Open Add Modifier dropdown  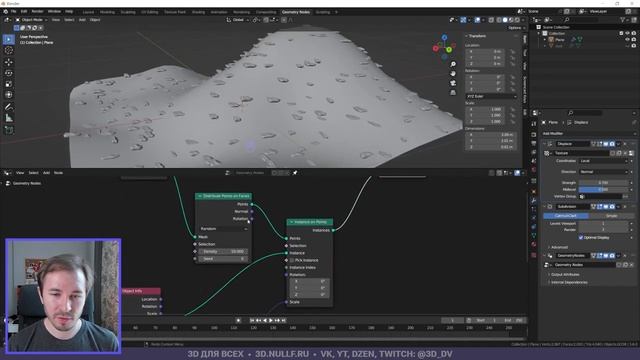[x=589, y=133]
